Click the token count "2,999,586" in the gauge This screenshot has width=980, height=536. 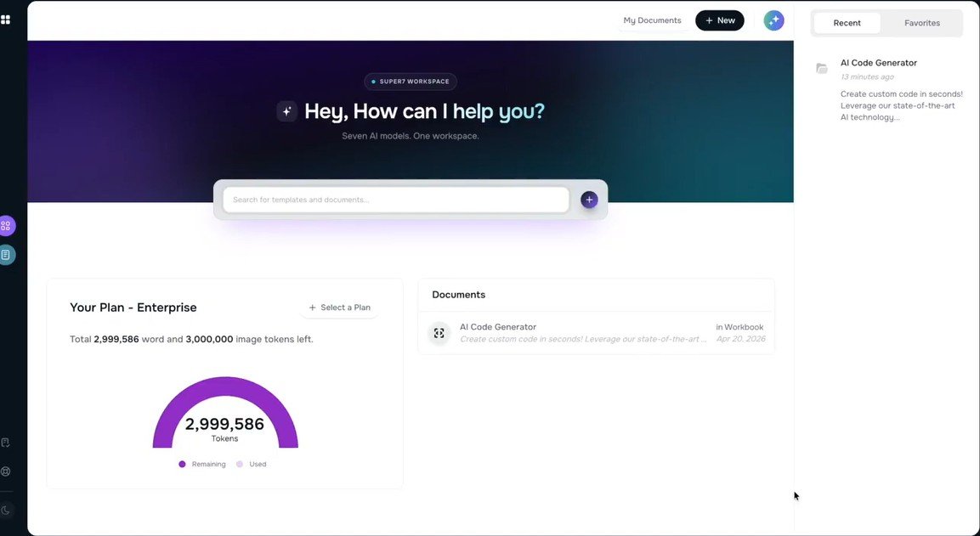click(x=224, y=424)
